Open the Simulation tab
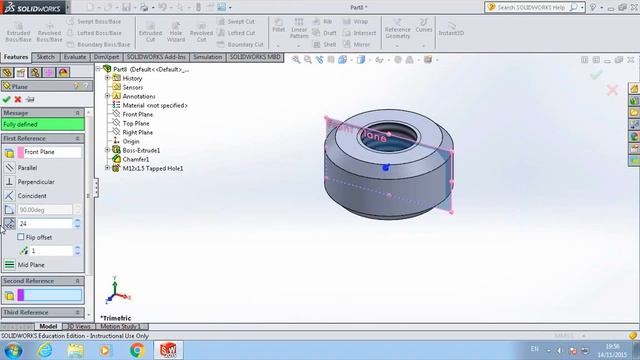 tap(207, 57)
